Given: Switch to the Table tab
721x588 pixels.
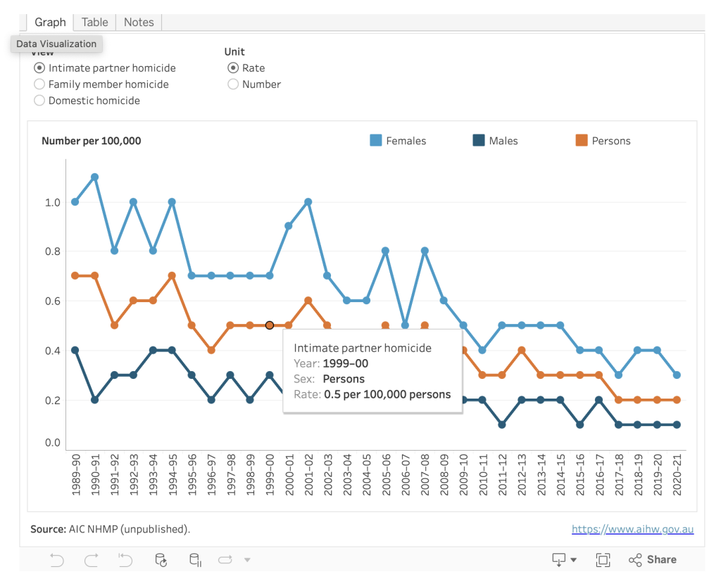Looking at the screenshot, I should pyautogui.click(x=94, y=22).
